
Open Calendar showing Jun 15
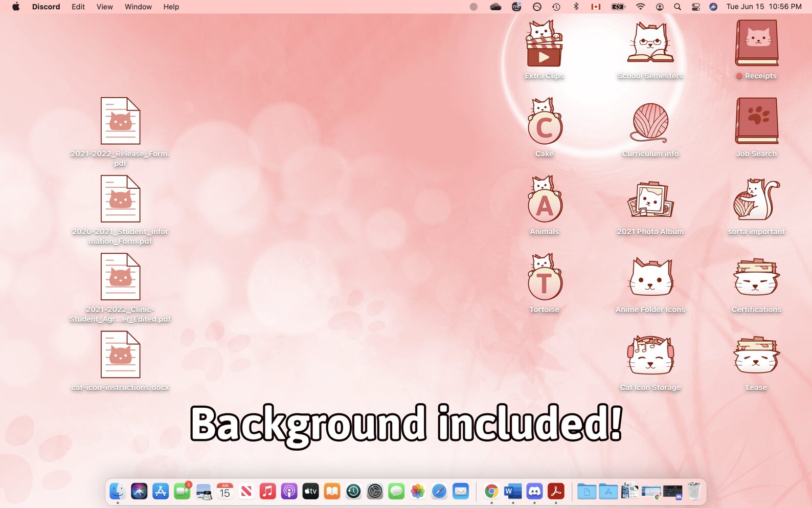pyautogui.click(x=225, y=491)
